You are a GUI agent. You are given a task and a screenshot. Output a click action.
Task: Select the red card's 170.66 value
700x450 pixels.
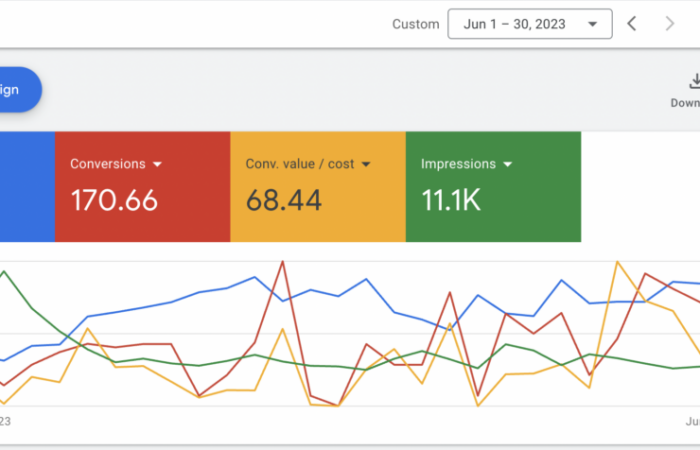tap(114, 200)
